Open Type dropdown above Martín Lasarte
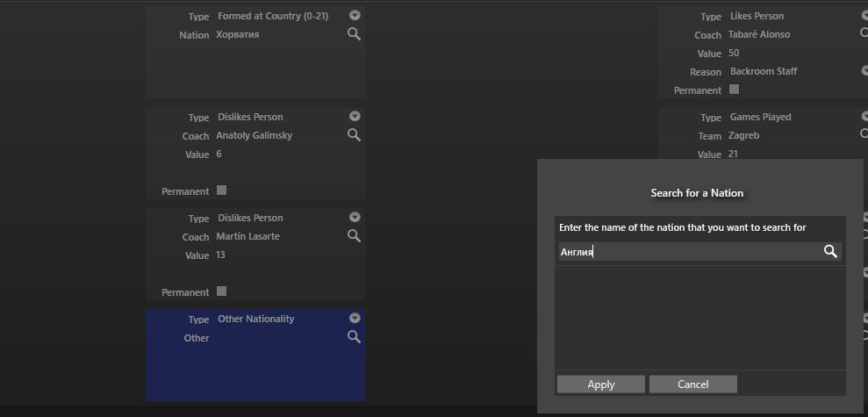 (x=355, y=218)
